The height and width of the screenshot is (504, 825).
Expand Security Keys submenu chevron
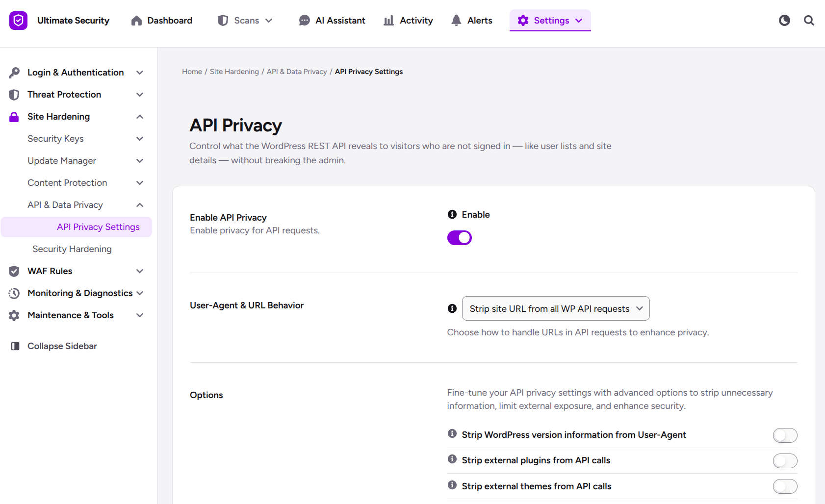coord(140,139)
